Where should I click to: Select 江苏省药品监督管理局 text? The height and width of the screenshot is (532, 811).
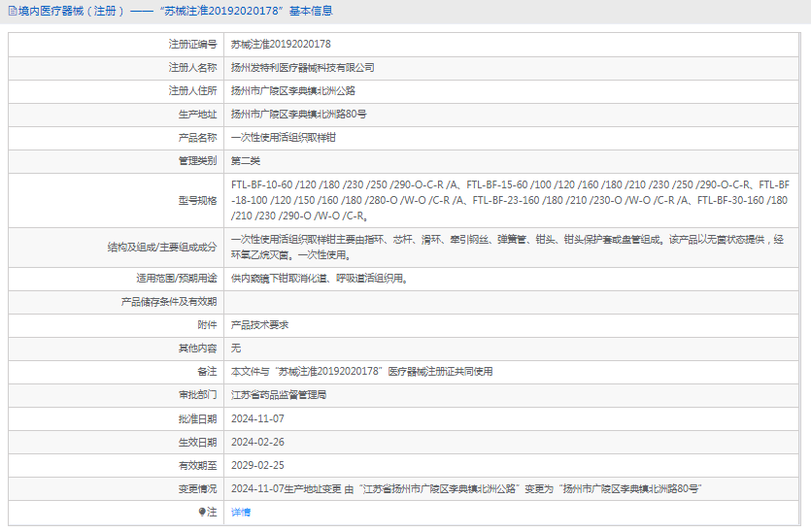point(279,395)
